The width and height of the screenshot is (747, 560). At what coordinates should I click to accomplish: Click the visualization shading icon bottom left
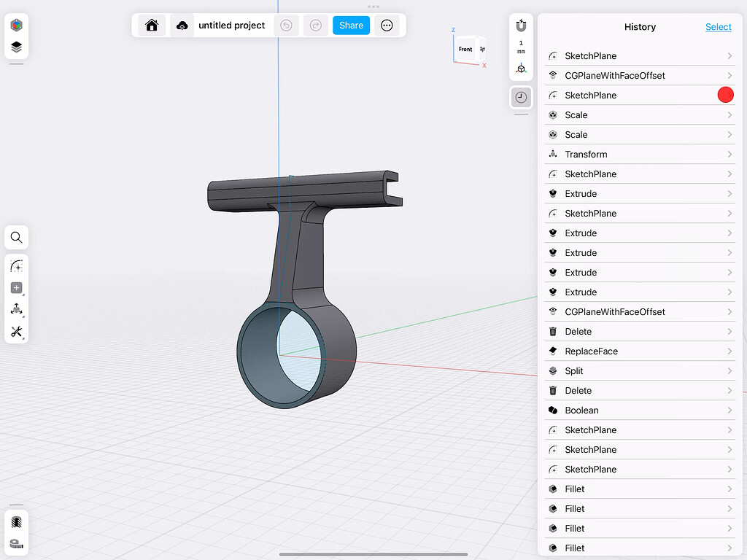click(x=16, y=522)
